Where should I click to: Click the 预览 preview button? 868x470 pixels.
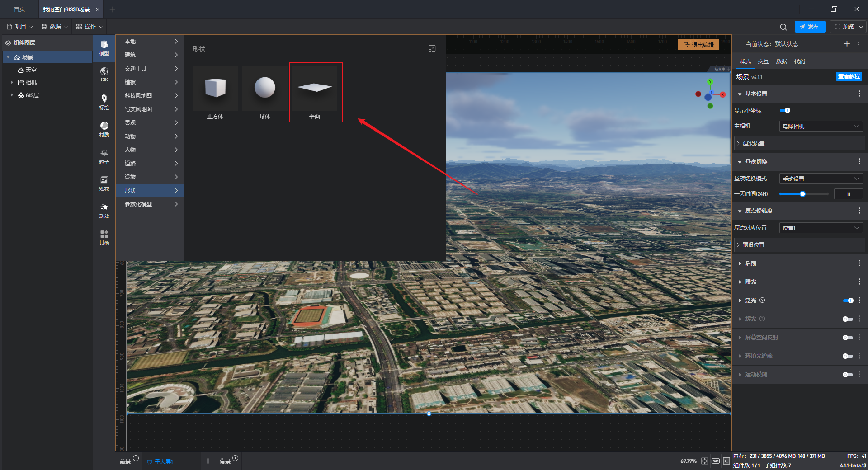[844, 27]
